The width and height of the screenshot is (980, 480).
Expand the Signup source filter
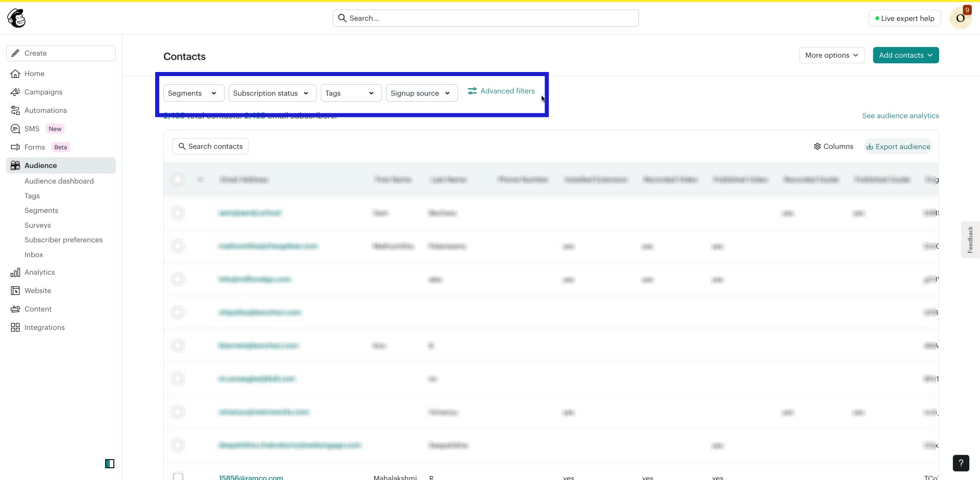pos(422,93)
